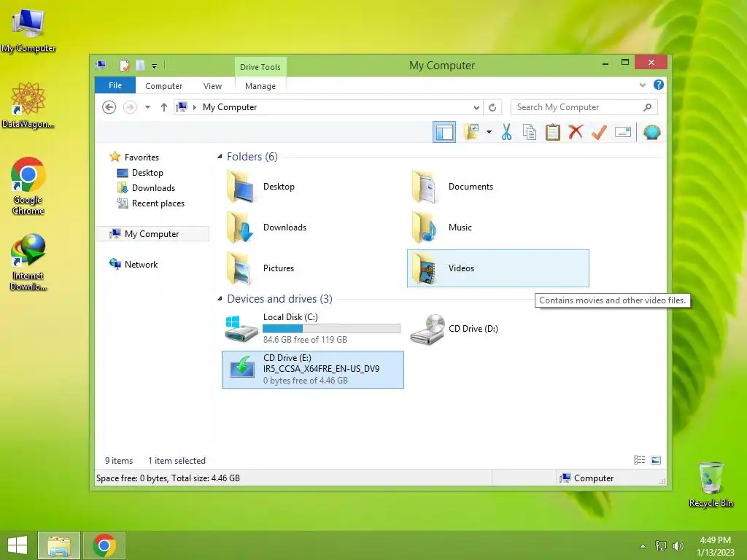Click the File Explorer taskbar button
Viewport: 747px width, 560px height.
pyautogui.click(x=59, y=545)
